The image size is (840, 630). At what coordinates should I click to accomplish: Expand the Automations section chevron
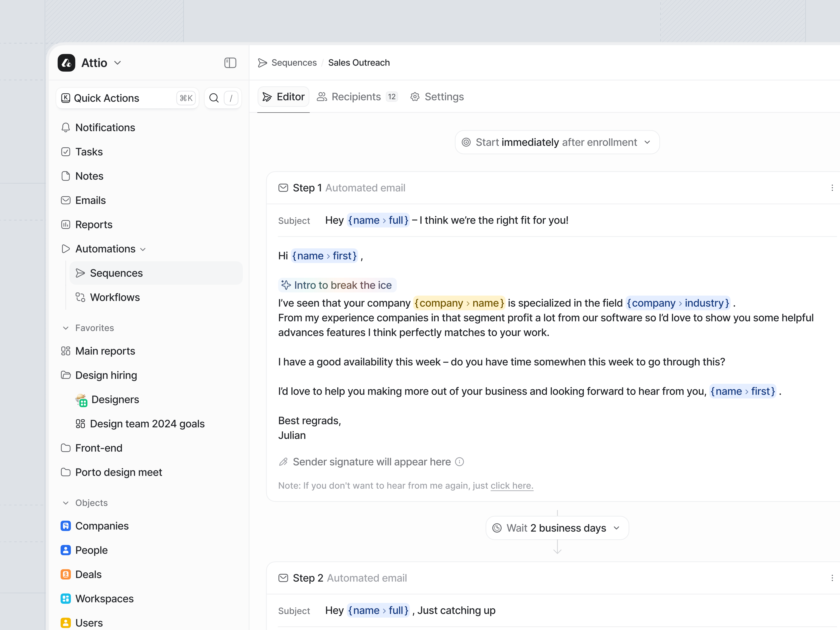pyautogui.click(x=143, y=250)
